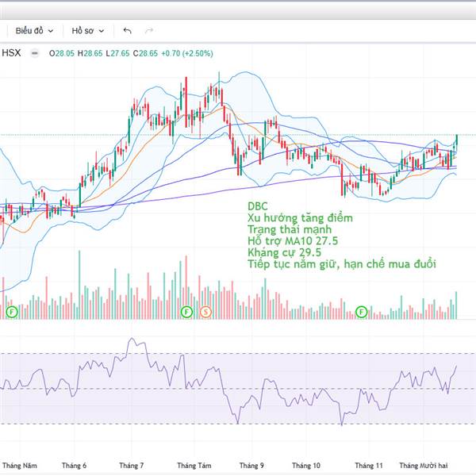Click the Tháng Năm time axis label
476x476 pixels.
19,466
